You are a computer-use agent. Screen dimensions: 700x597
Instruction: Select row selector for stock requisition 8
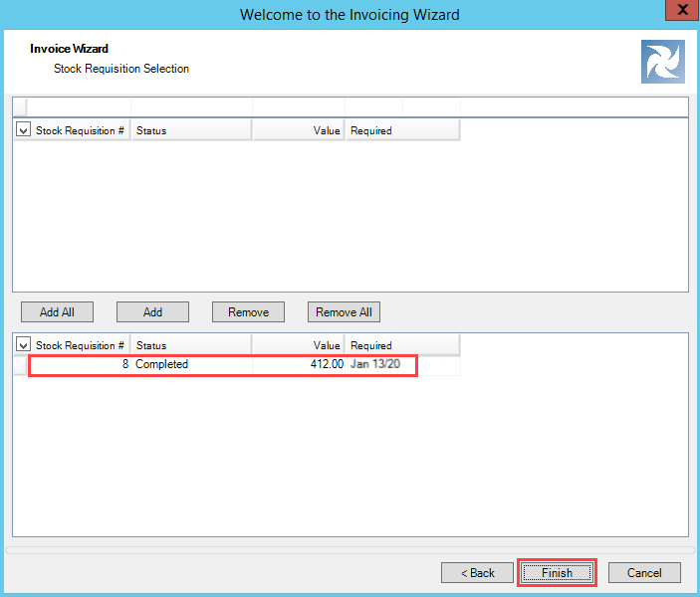(21, 365)
